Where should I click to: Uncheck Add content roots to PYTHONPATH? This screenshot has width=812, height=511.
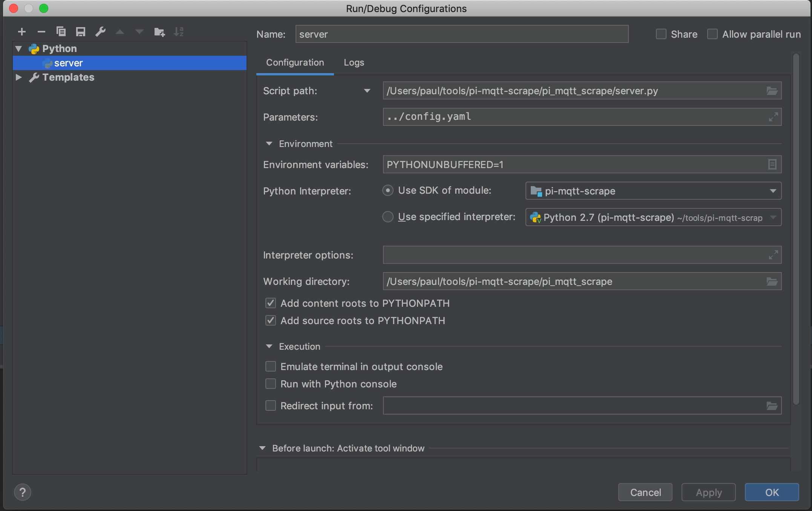pyautogui.click(x=271, y=303)
